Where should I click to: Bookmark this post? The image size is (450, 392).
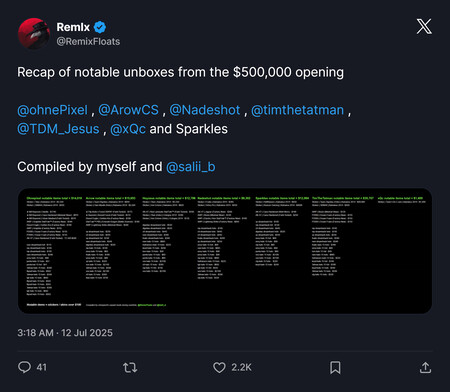pos(335,368)
